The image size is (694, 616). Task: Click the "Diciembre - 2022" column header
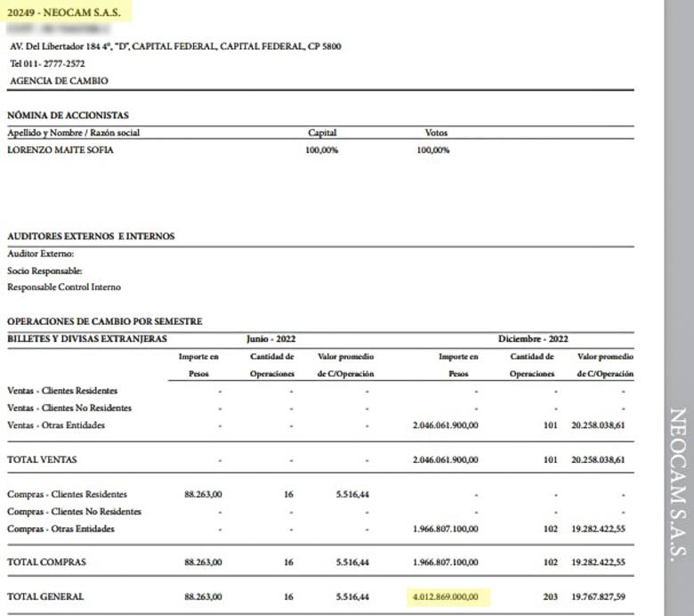click(533, 339)
